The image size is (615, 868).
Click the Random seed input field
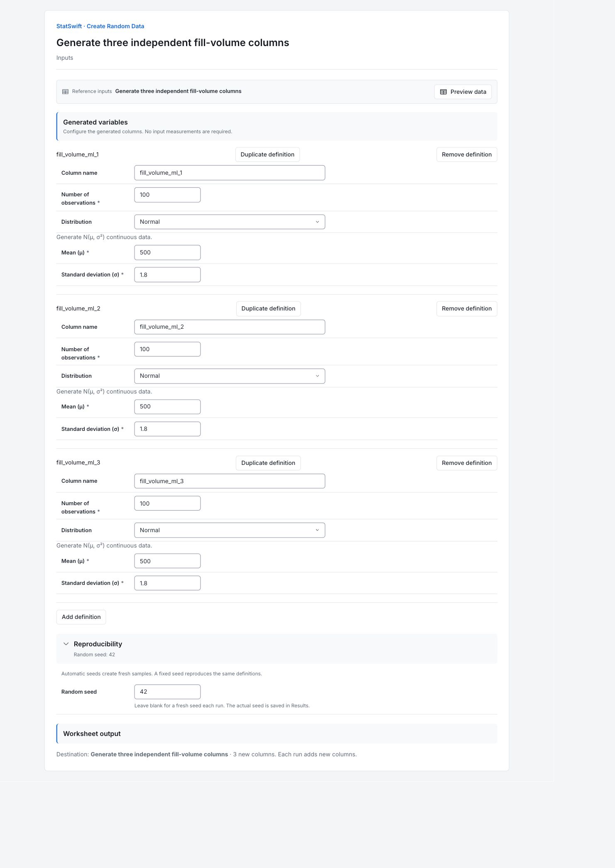click(167, 692)
